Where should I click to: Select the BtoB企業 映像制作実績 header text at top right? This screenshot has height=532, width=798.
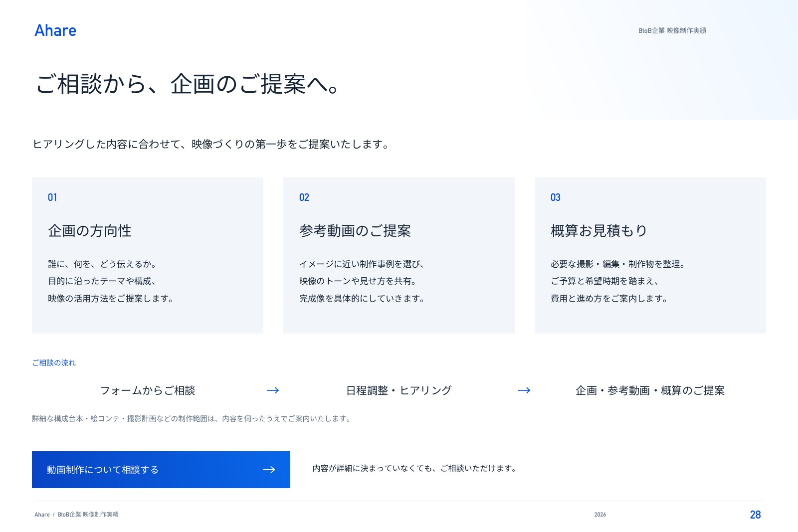tap(672, 30)
